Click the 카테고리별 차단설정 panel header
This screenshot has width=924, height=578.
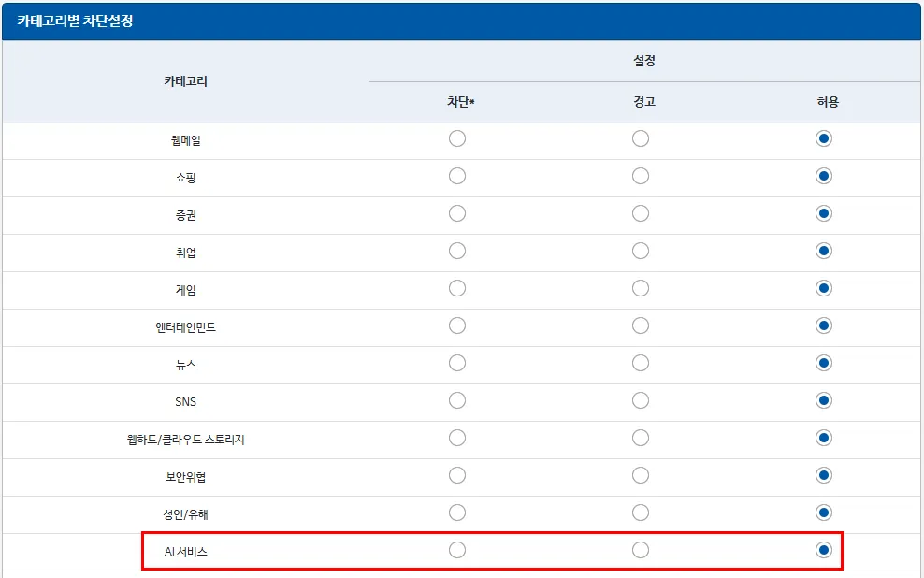pos(76,21)
